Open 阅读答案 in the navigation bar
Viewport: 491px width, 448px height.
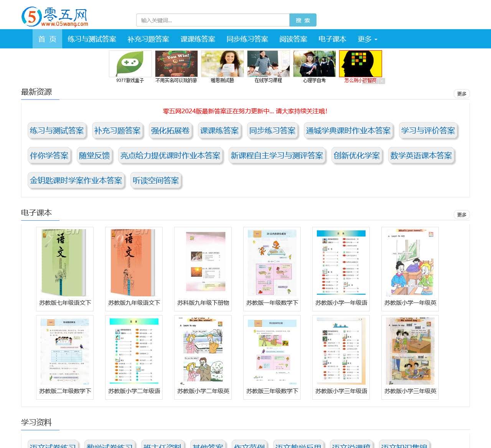(x=293, y=39)
